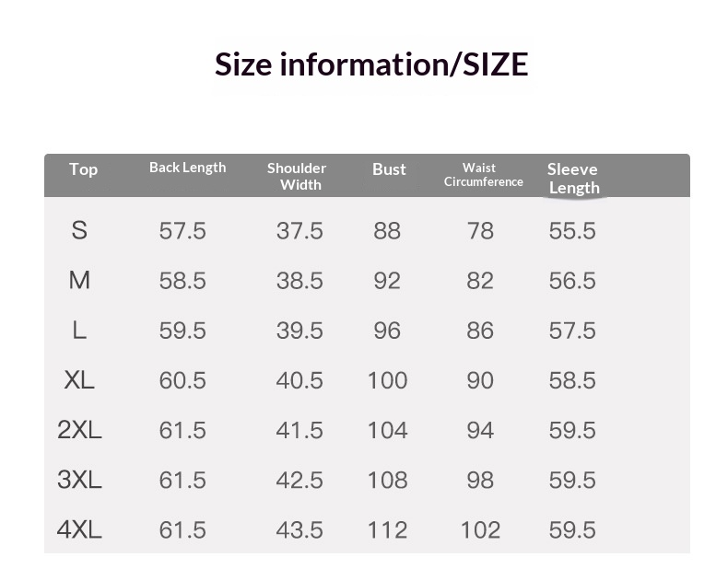Select the L size row label
Image resolution: width=728 pixels, height=569 pixels.
point(79,331)
